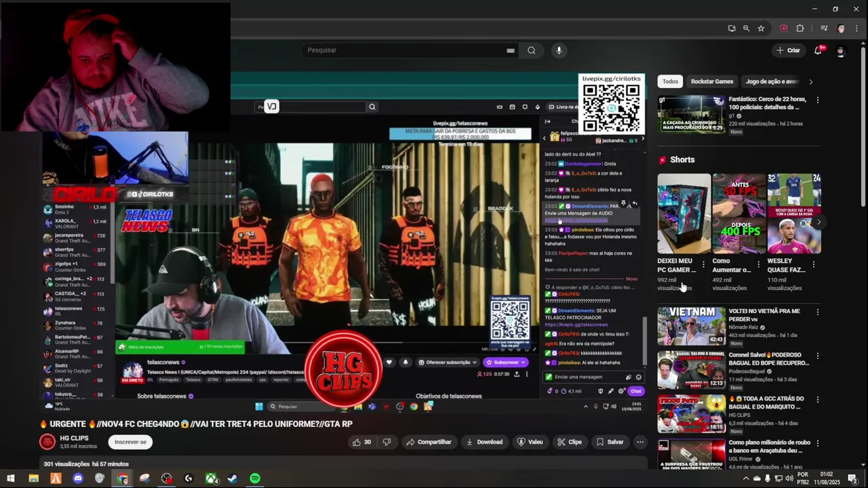
Task: Like the video with thumbs-up button
Action: tap(362, 442)
